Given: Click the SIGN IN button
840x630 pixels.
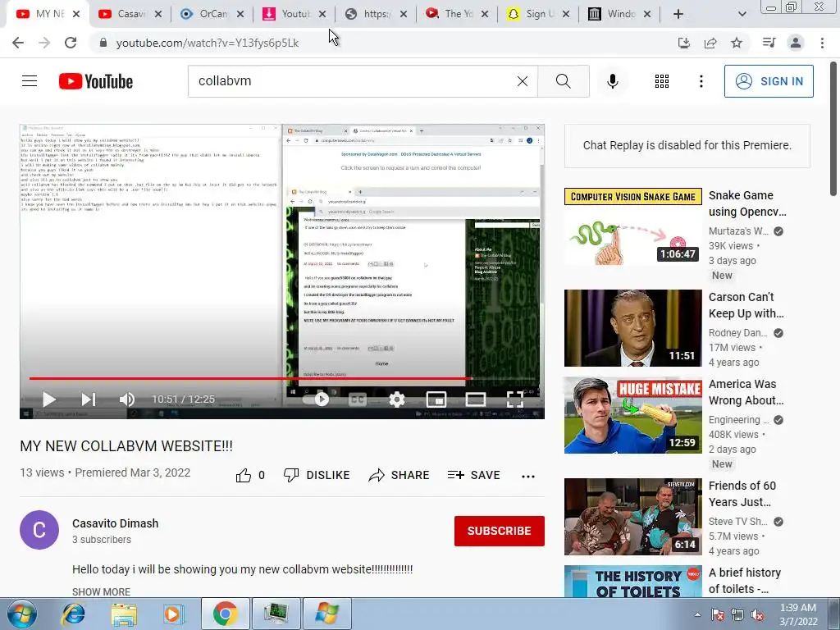Looking at the screenshot, I should 769,81.
